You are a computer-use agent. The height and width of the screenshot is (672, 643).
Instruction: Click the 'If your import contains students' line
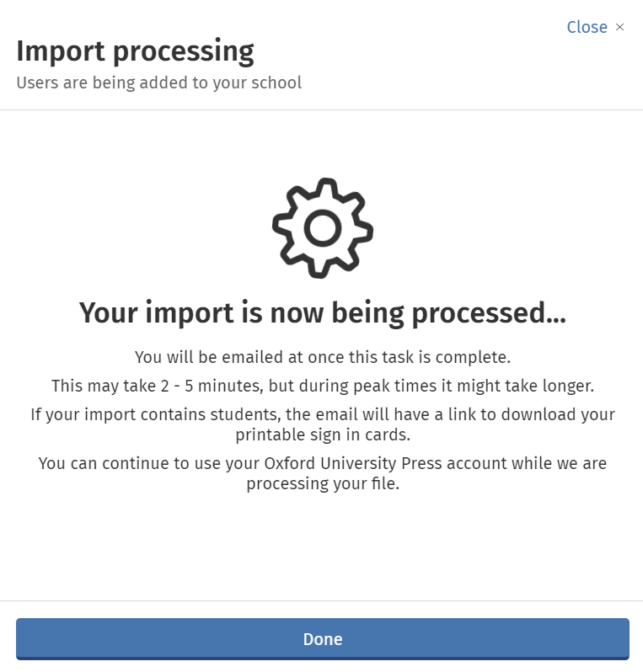(322, 415)
